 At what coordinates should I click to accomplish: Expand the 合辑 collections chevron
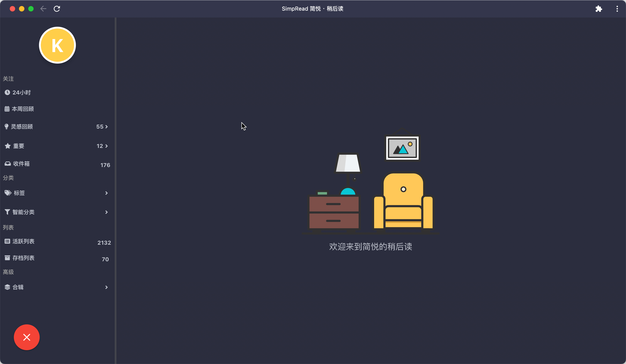106,287
